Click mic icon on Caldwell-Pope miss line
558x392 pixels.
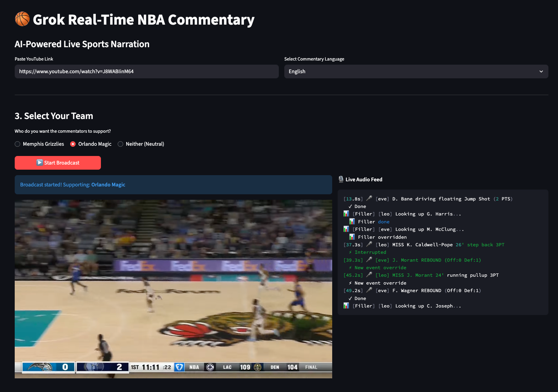[x=369, y=244]
